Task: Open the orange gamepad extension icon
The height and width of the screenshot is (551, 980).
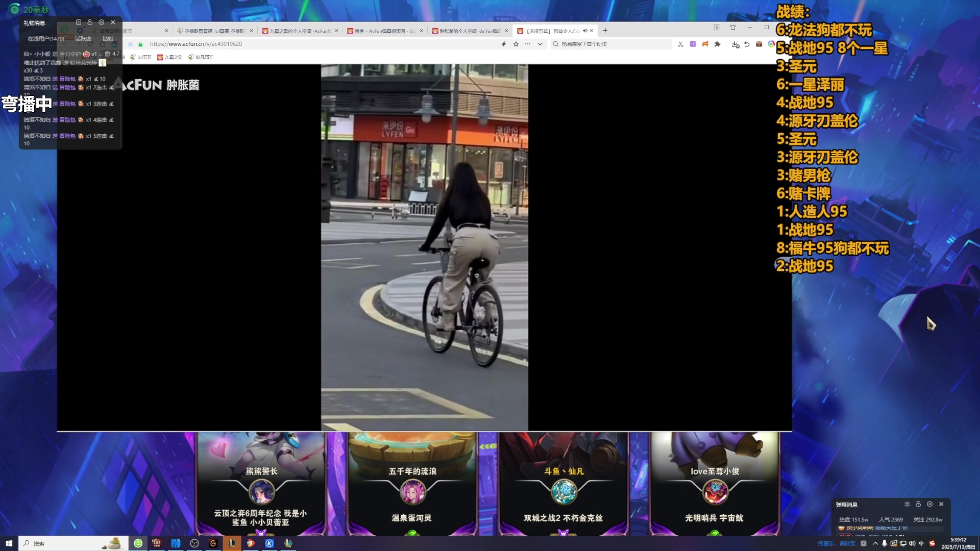Action: click(705, 44)
